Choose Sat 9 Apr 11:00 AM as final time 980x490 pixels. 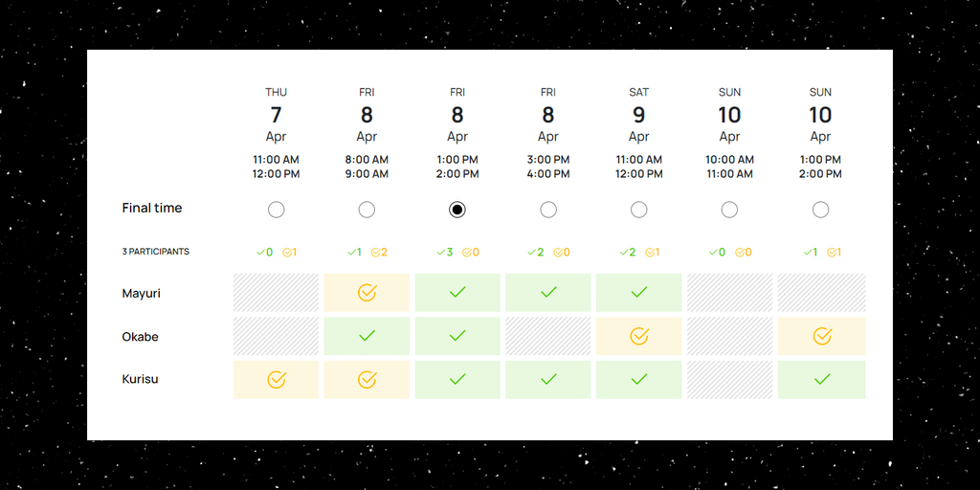tap(639, 210)
